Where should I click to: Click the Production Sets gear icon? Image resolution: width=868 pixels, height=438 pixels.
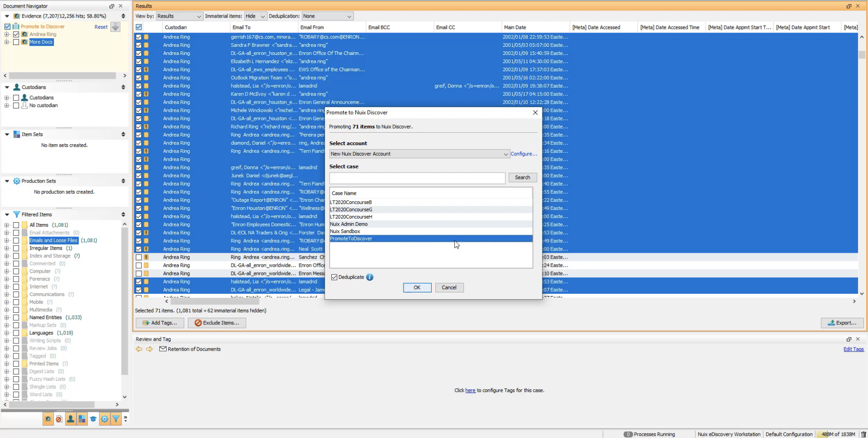tap(104, 419)
